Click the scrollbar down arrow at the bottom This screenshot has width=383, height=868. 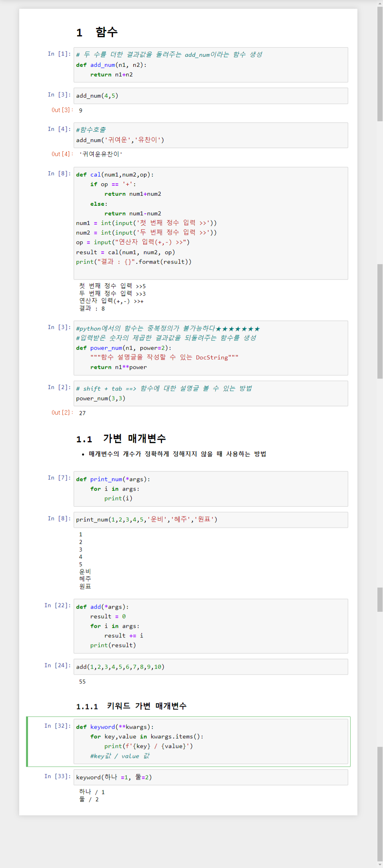380,864
